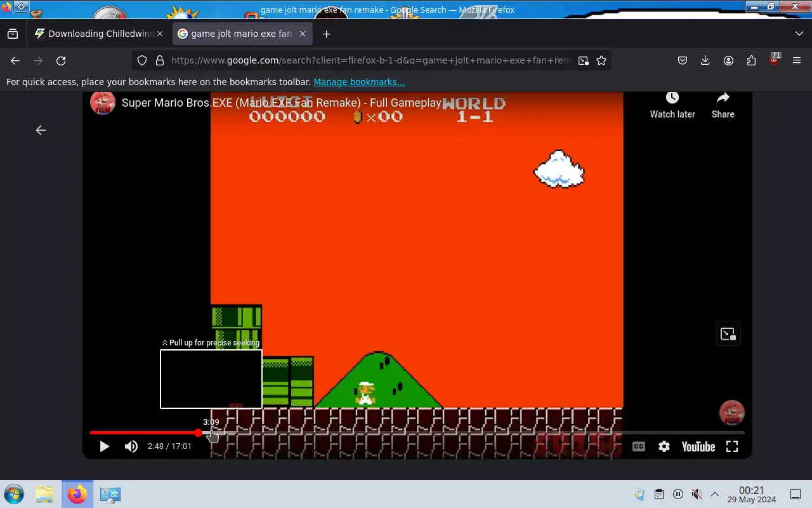
Task: Close the game jolt mario exe tab
Action: click(303, 34)
